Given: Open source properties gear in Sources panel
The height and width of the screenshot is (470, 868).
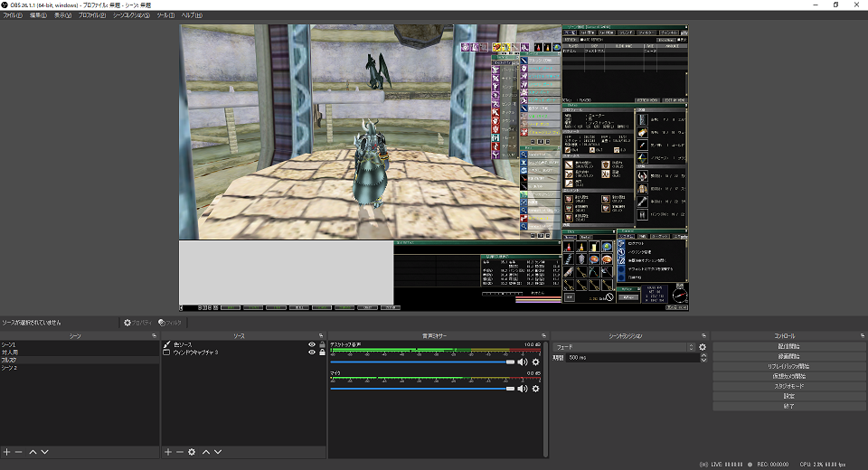Looking at the screenshot, I should [x=192, y=451].
